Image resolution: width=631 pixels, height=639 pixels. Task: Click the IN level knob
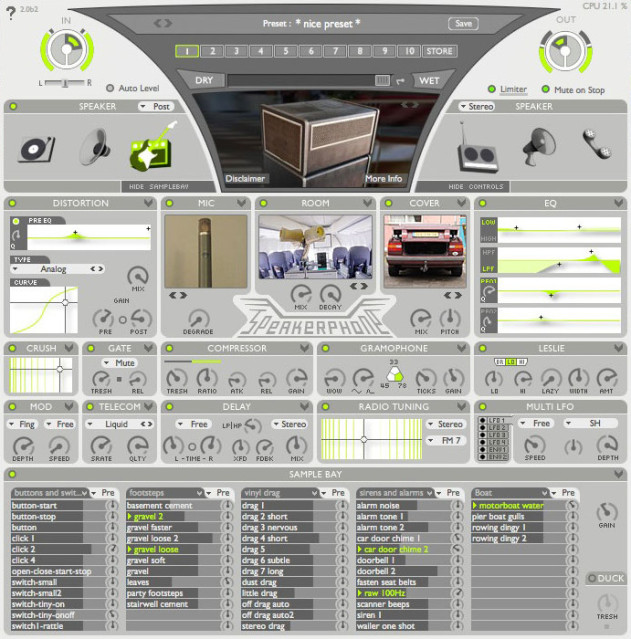click(x=67, y=49)
